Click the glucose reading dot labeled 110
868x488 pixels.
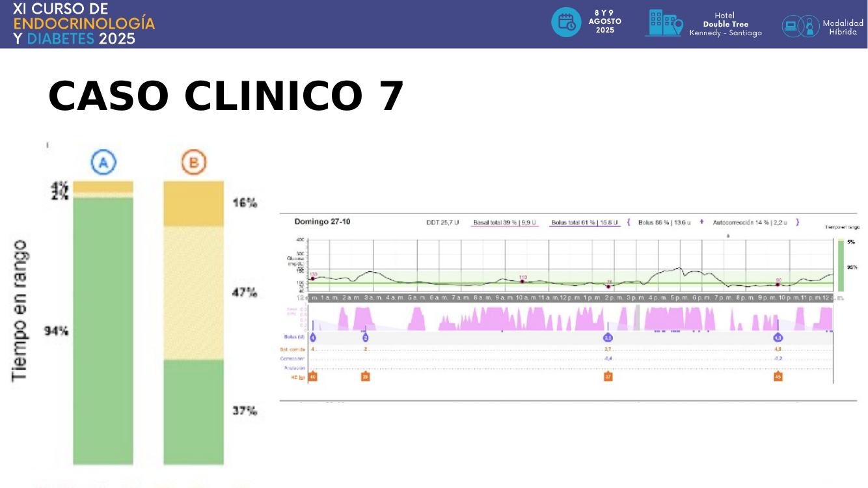pos(522,281)
